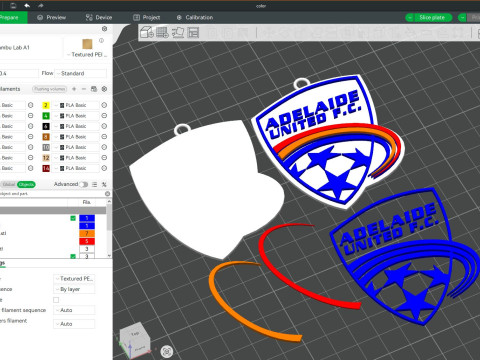Viewport: 480px width, 360px height.
Task: Click the search clear icon in object list
Action: point(107,194)
